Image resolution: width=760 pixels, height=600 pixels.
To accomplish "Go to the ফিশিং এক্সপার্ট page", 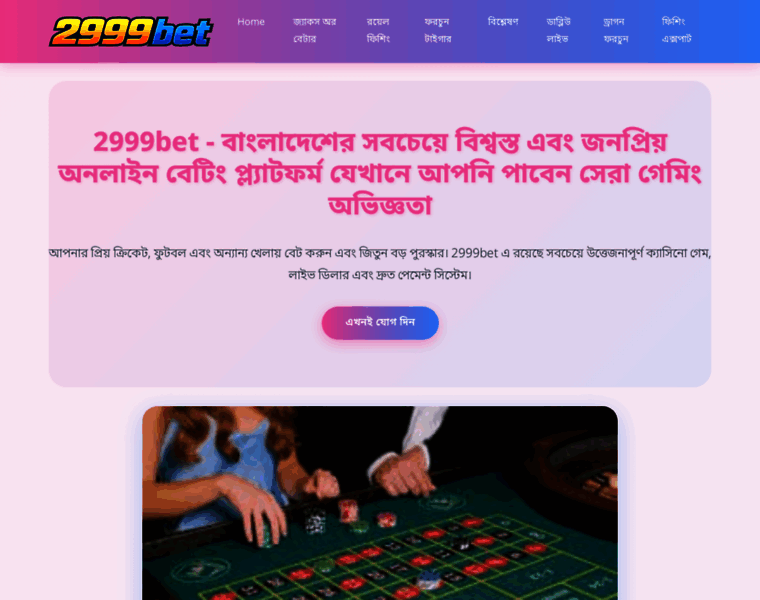I will pyautogui.click(x=676, y=30).
